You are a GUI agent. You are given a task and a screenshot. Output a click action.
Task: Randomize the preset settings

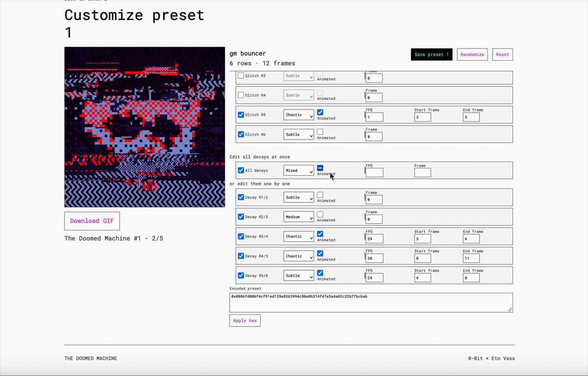click(472, 54)
